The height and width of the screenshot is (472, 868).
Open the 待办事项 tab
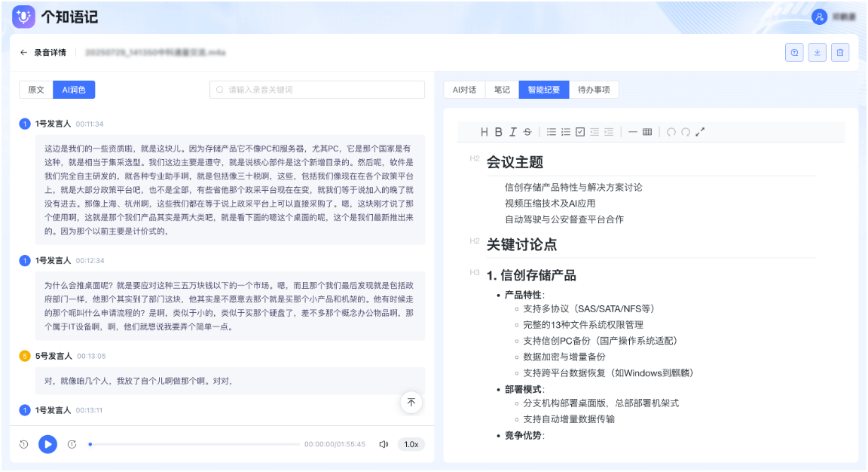click(x=594, y=90)
